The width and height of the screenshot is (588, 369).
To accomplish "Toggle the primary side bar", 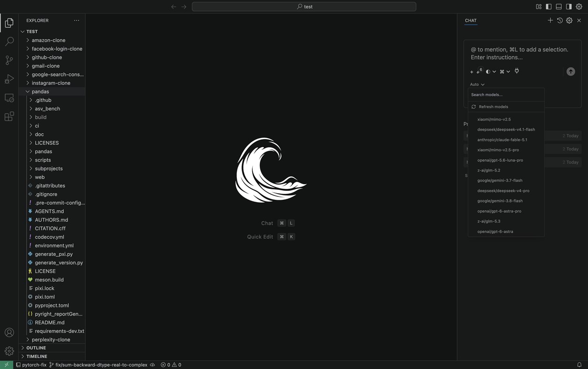I will click(x=549, y=7).
